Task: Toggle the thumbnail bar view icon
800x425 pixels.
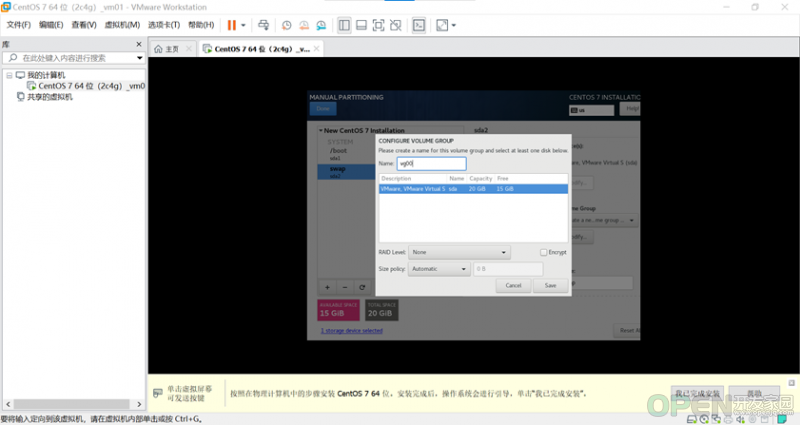Action: (361, 25)
